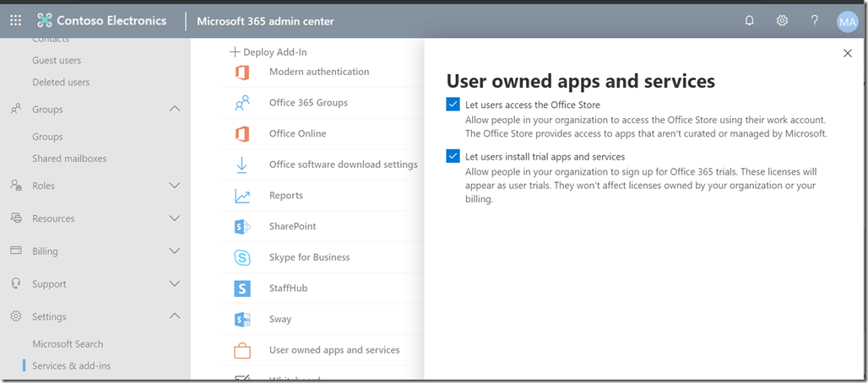
Task: Open the notifications bell
Action: tap(750, 21)
